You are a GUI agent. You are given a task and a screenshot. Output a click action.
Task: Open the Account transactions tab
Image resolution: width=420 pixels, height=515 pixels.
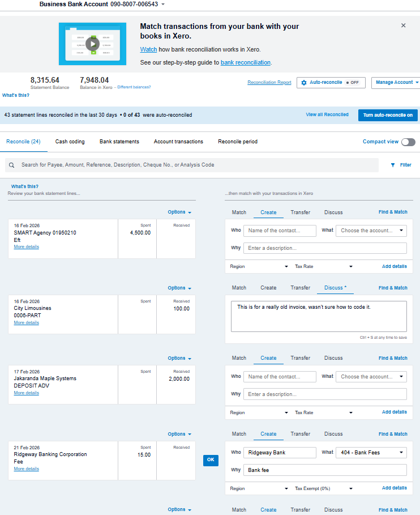(178, 142)
